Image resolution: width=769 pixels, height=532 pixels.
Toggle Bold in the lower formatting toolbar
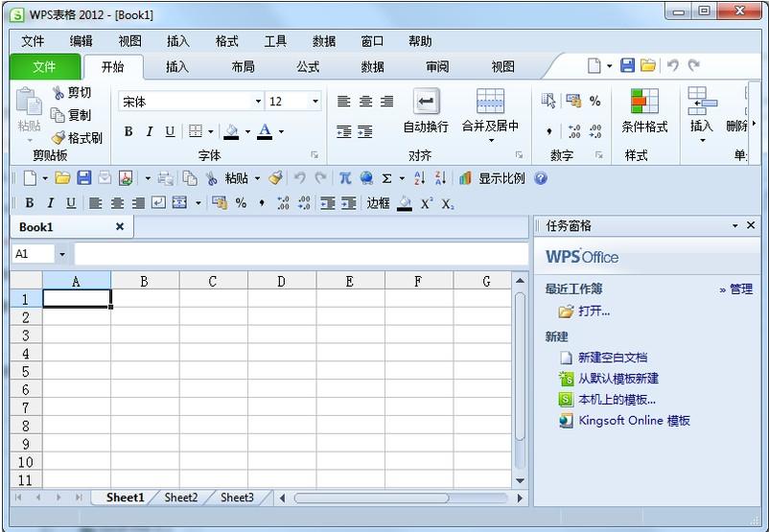30,203
